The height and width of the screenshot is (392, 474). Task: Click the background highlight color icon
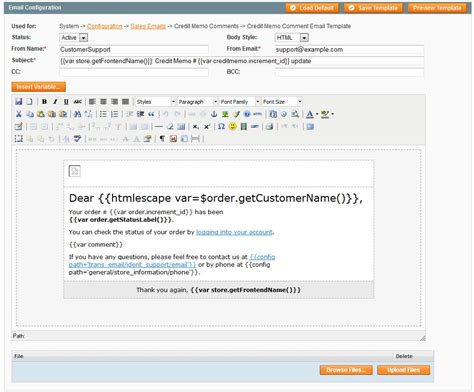click(325, 114)
